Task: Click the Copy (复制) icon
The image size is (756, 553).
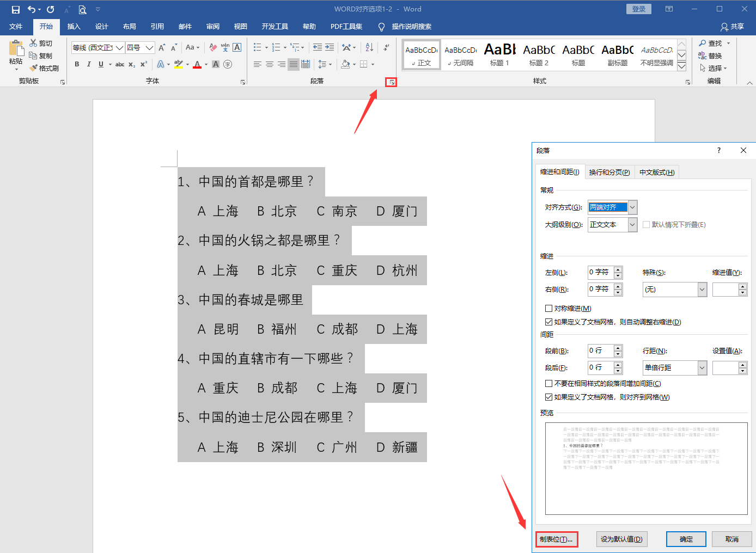Action: (33, 56)
